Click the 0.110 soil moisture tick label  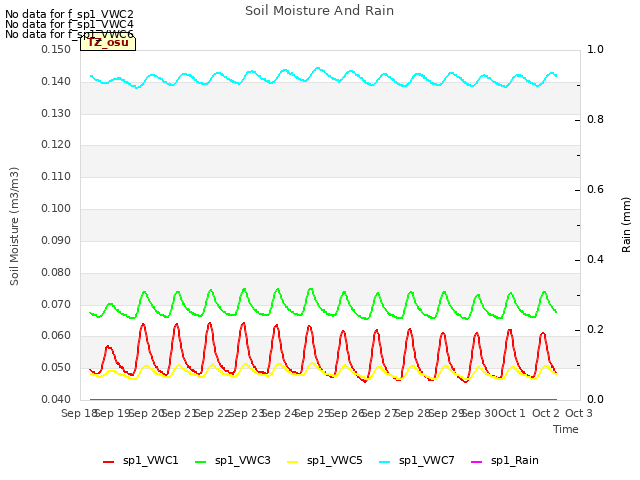click(x=56, y=176)
